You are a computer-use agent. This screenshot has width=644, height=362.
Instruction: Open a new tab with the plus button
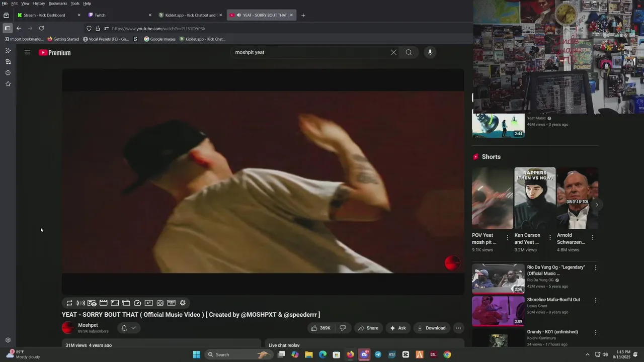click(303, 15)
